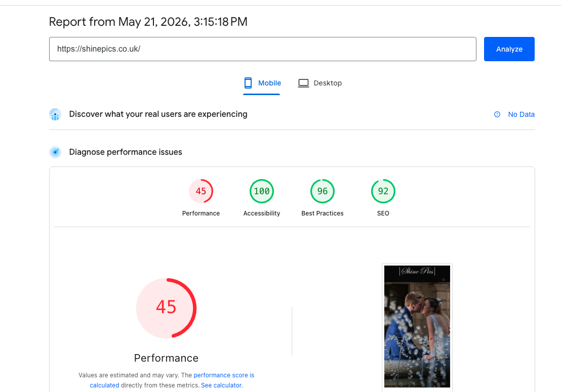Click the Accessibility label under the gauge
Image resolution: width=561 pixels, height=392 pixels.
(262, 213)
